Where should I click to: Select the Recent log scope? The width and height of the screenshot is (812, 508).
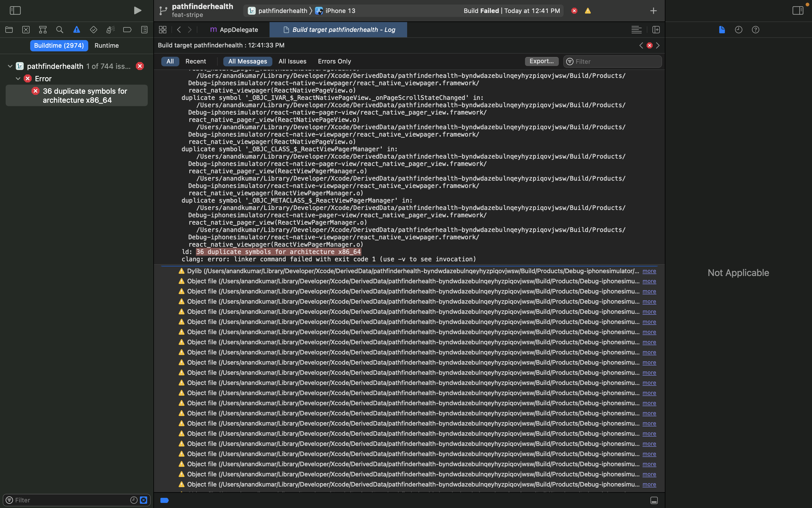[x=196, y=61]
